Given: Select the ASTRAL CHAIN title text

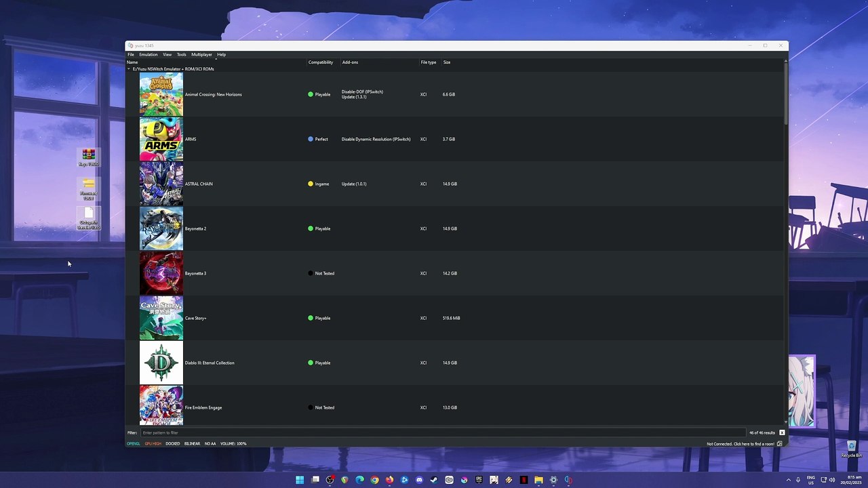Looking at the screenshot, I should coord(199,184).
